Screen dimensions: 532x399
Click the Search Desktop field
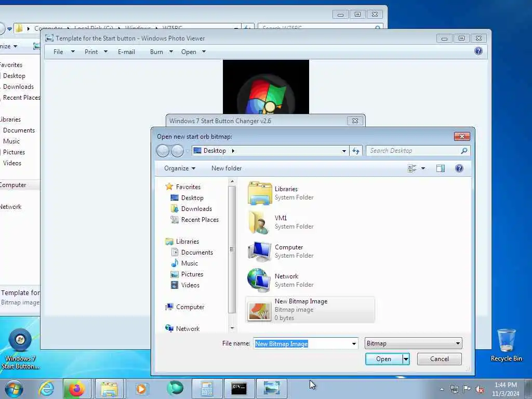tap(414, 151)
